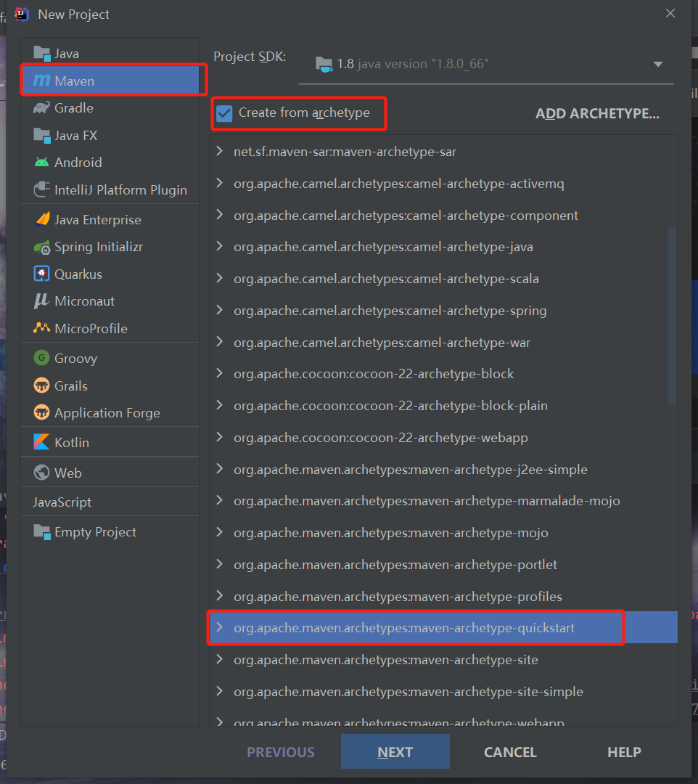Click the PREVIOUS button
The image size is (698, 784).
281,752
